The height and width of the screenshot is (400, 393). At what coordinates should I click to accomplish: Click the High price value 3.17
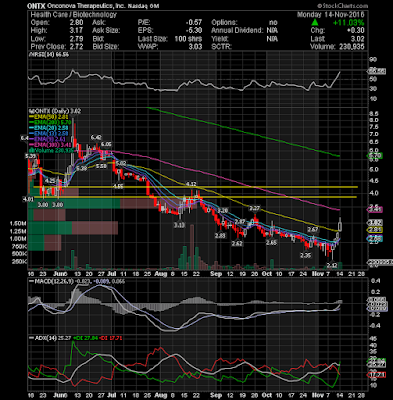click(x=77, y=31)
